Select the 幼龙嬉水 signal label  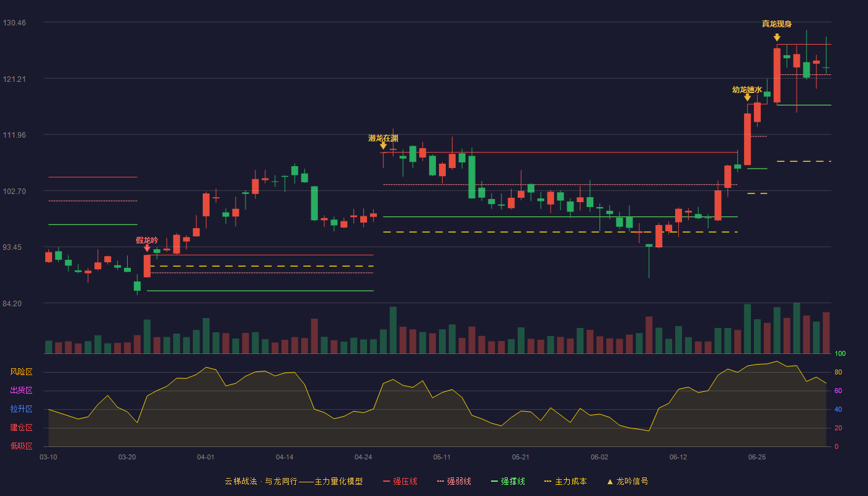click(747, 89)
